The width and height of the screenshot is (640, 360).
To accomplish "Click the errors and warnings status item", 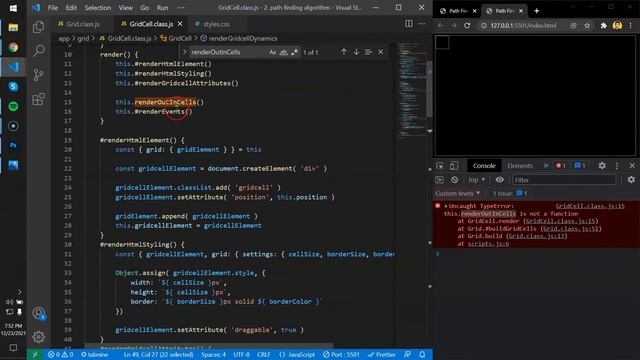I will 60,355.
